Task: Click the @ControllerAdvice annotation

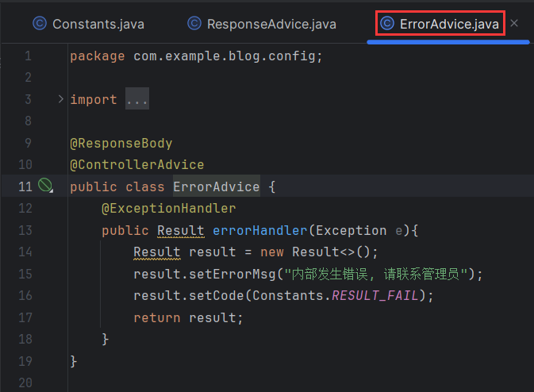Action: click(137, 165)
